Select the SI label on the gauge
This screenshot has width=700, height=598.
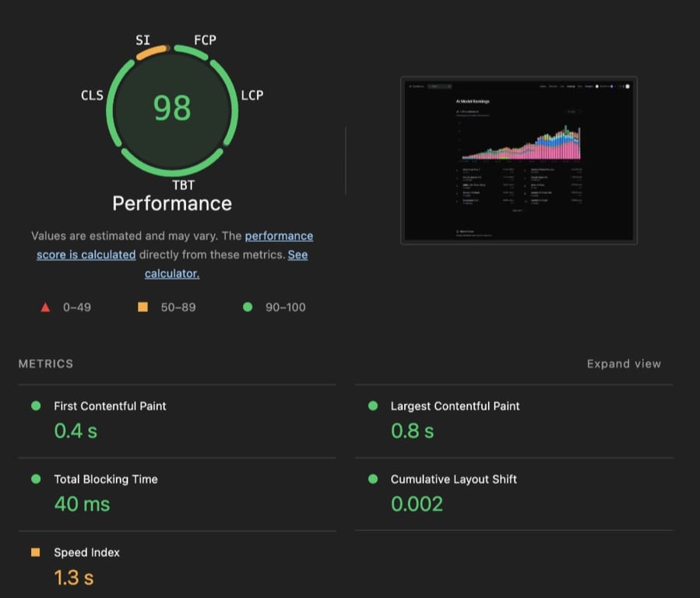[141, 39]
